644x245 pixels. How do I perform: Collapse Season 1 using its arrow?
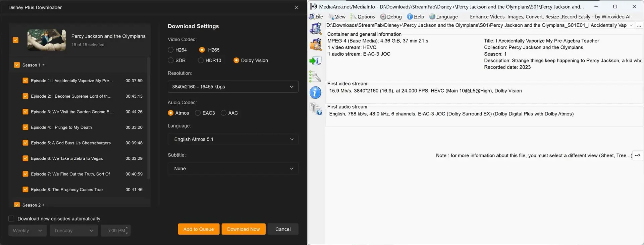pyautogui.click(x=44, y=65)
